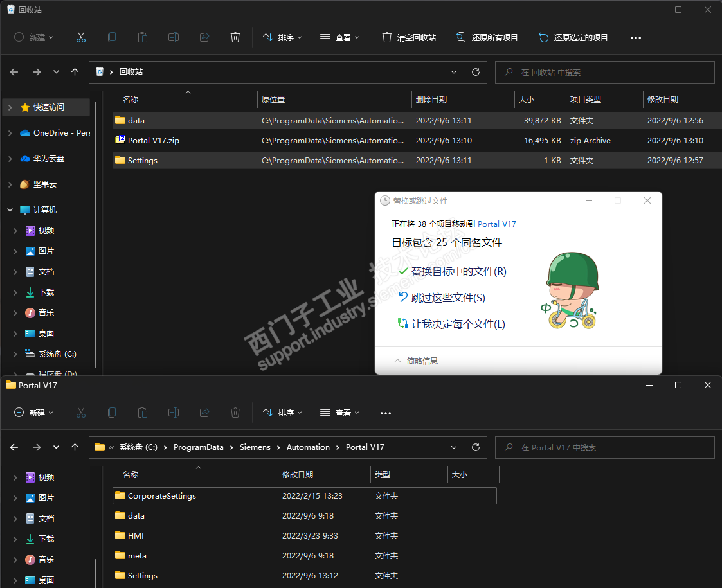
Task: Expand 快速访问 in Recycle Bin sidebar
Action: pos(10,107)
